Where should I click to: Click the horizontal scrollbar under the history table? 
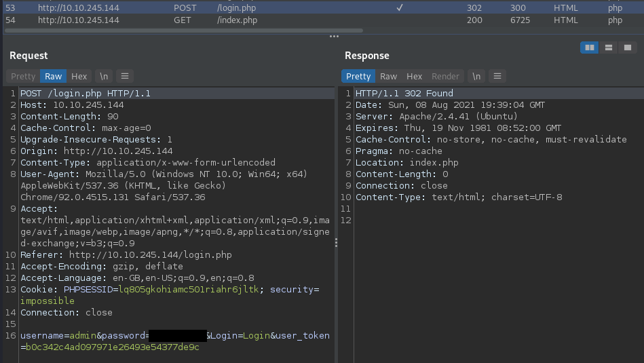(183, 31)
